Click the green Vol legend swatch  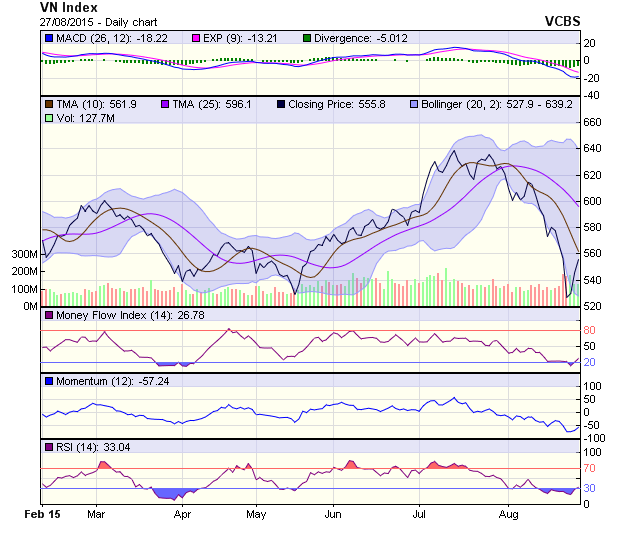[49, 118]
